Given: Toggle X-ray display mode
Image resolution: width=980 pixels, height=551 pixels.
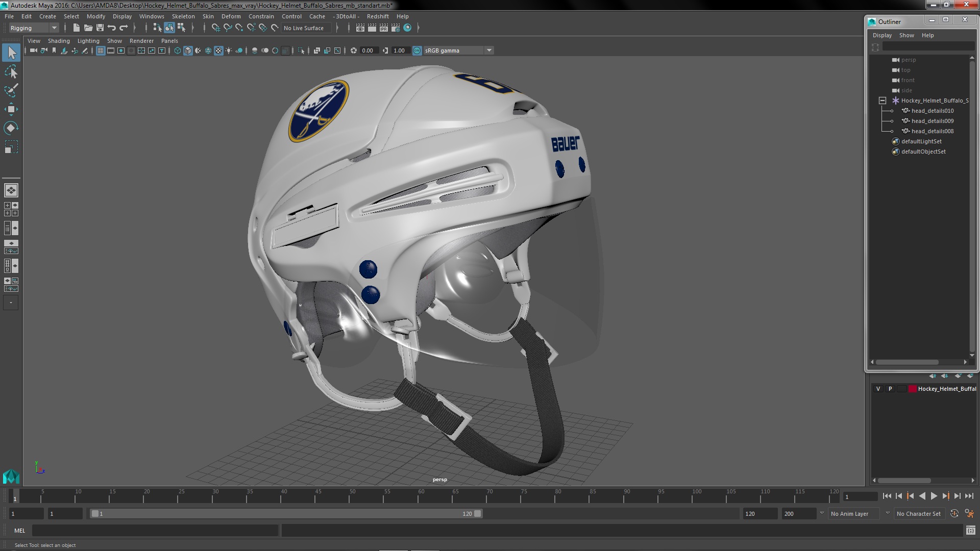Looking at the screenshot, I should click(x=317, y=51).
